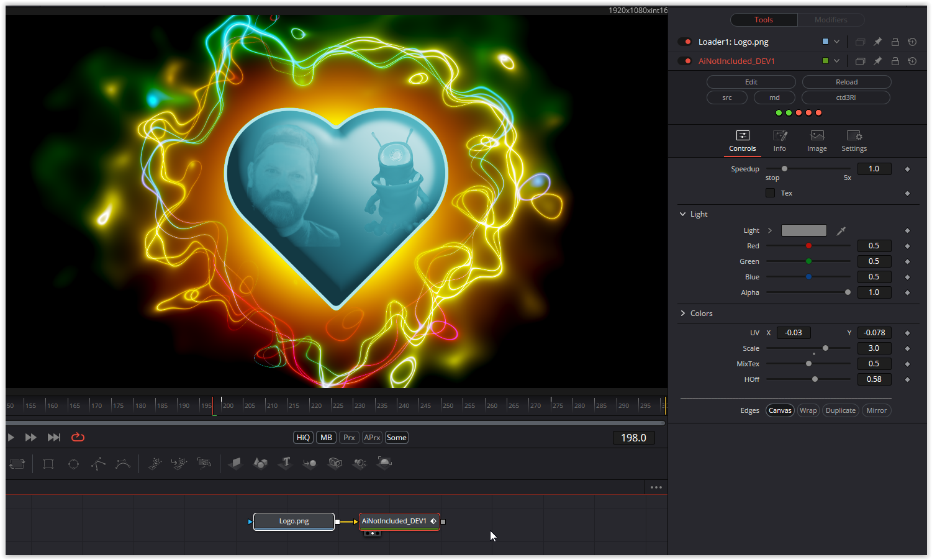Image resolution: width=932 pixels, height=560 pixels.
Task: Select the Ellipse mask tool
Action: (73, 463)
